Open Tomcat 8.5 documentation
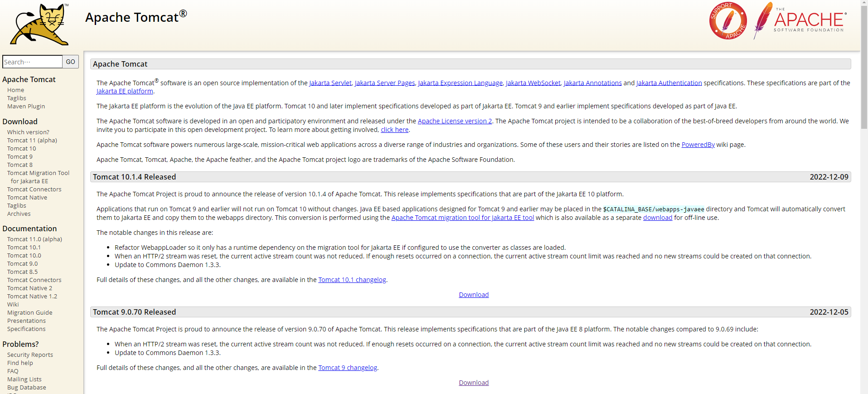The image size is (868, 394). [23, 272]
